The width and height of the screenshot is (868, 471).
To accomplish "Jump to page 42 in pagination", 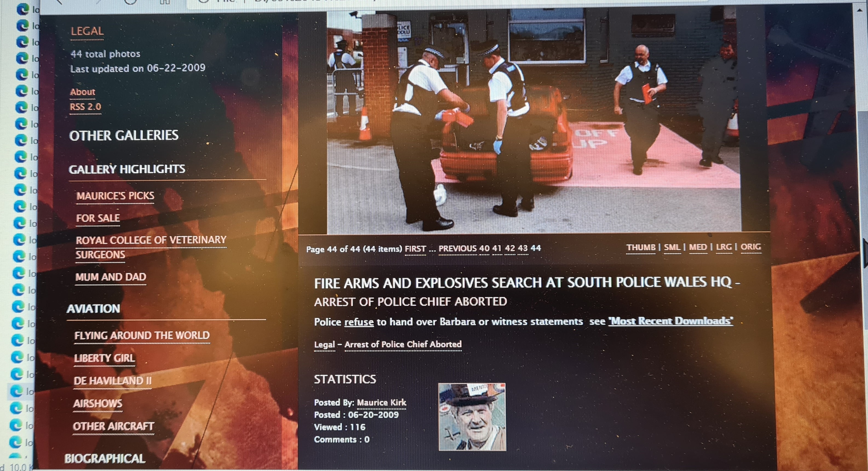I will click(510, 248).
